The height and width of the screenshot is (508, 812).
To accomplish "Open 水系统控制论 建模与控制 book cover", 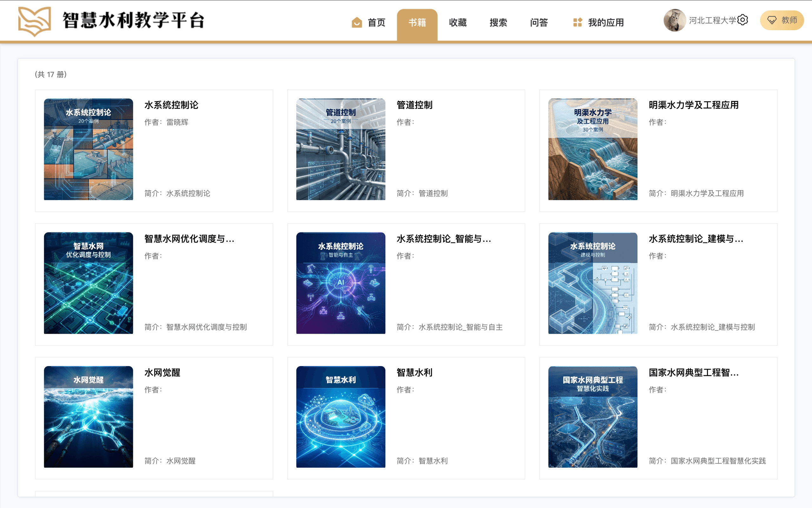I will coord(593,283).
